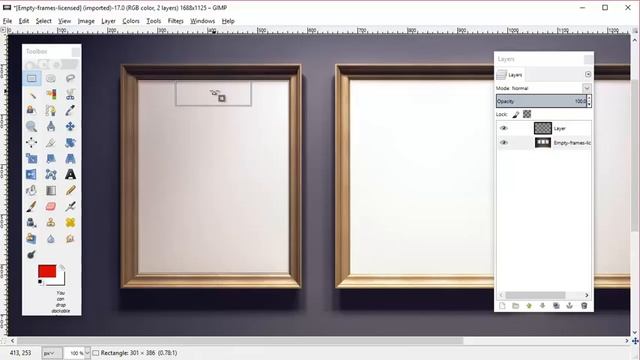
Task: Open the Layers tab configuration menu
Action: 588,74
